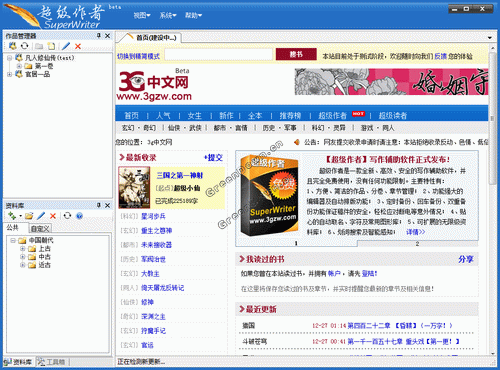The image size is (500, 370).
Task: Click the open folder icon in 资料库 toolbar
Action: [29, 216]
